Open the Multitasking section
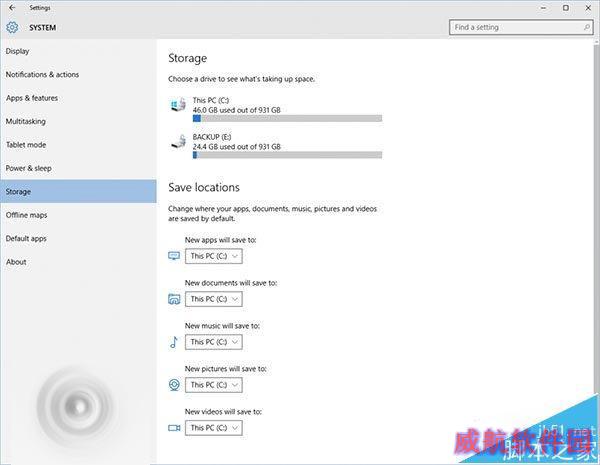The height and width of the screenshot is (465, 600). (x=78, y=121)
